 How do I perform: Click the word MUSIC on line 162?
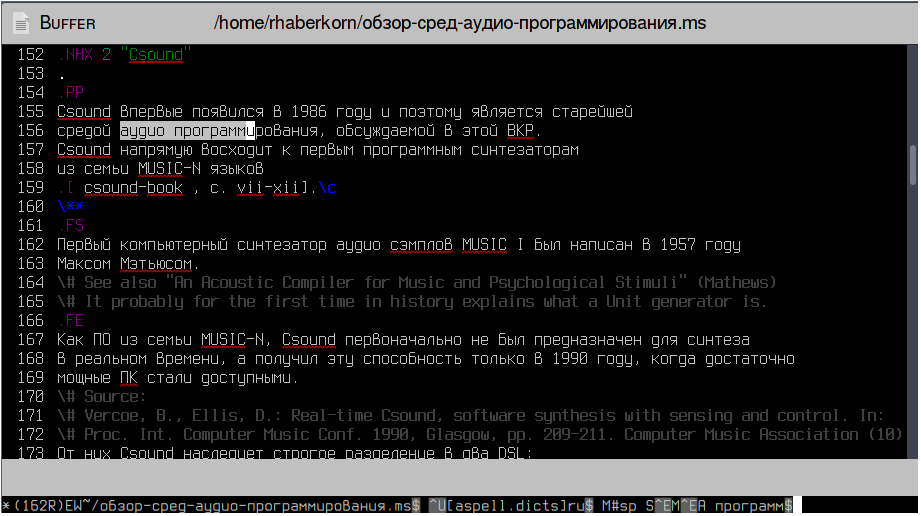pos(484,244)
